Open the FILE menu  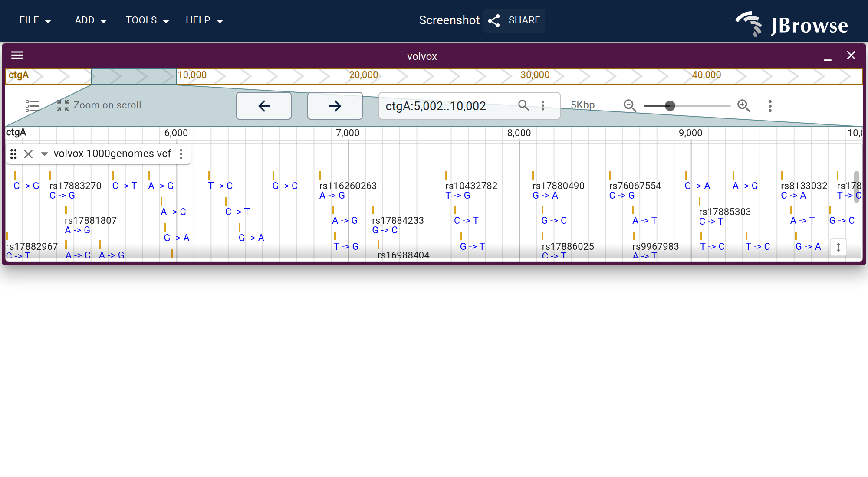click(35, 20)
